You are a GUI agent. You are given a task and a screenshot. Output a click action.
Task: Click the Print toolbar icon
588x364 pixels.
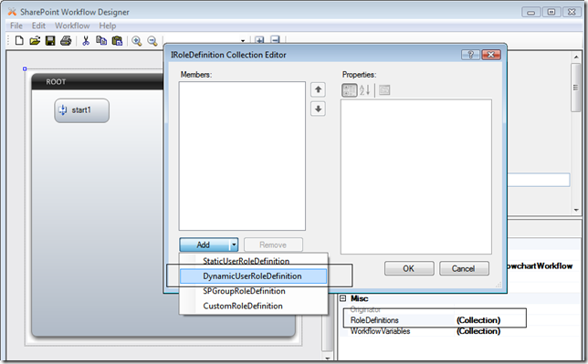66,40
